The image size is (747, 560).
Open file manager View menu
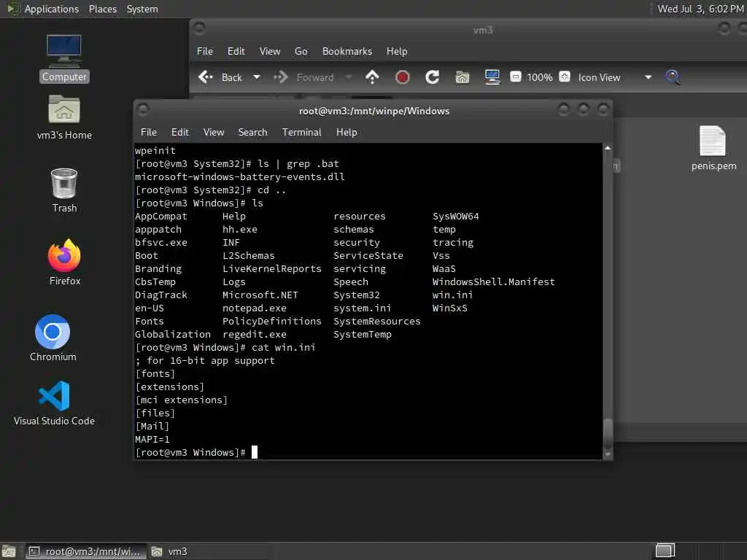[x=270, y=52]
